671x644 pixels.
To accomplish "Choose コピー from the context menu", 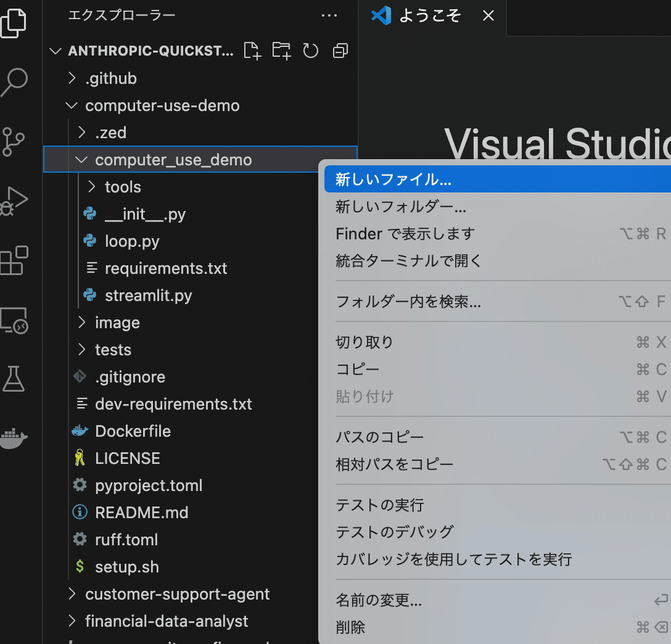I will pos(497,369).
